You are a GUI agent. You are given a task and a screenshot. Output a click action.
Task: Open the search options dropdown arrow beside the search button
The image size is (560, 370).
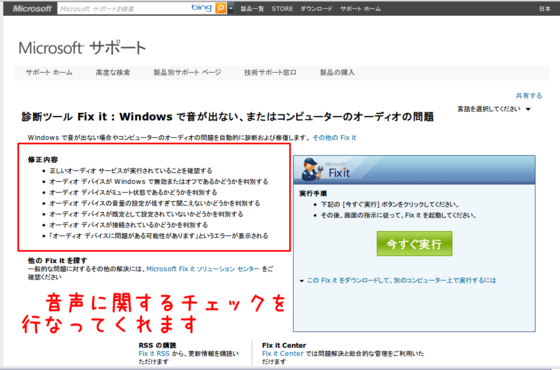231,8
